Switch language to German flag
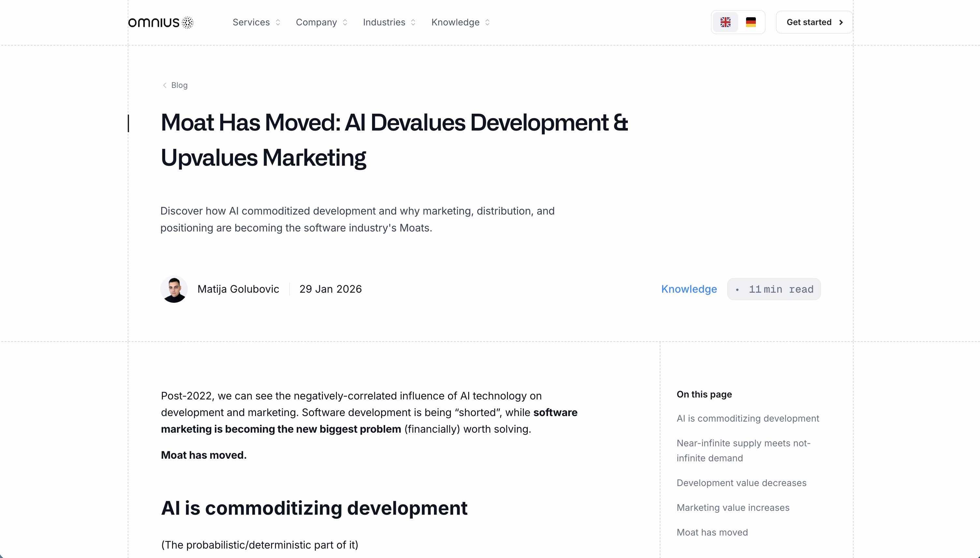This screenshot has width=980, height=558. pyautogui.click(x=750, y=22)
